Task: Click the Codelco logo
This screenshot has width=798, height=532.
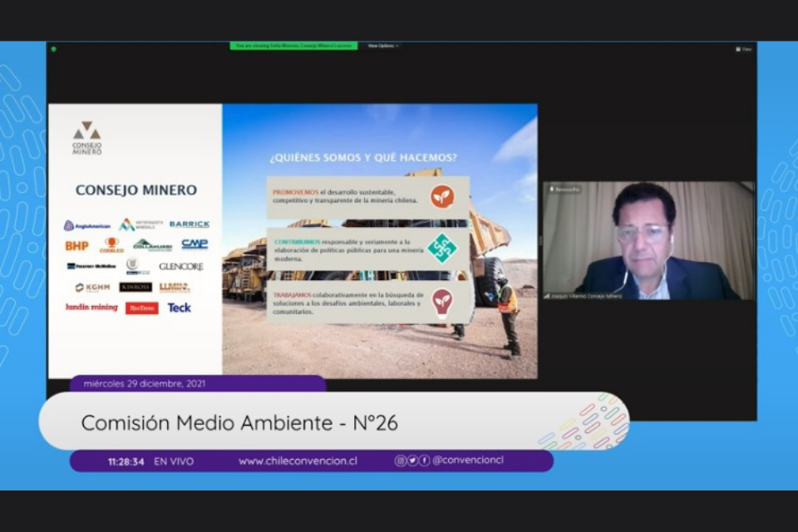Action: (111, 245)
